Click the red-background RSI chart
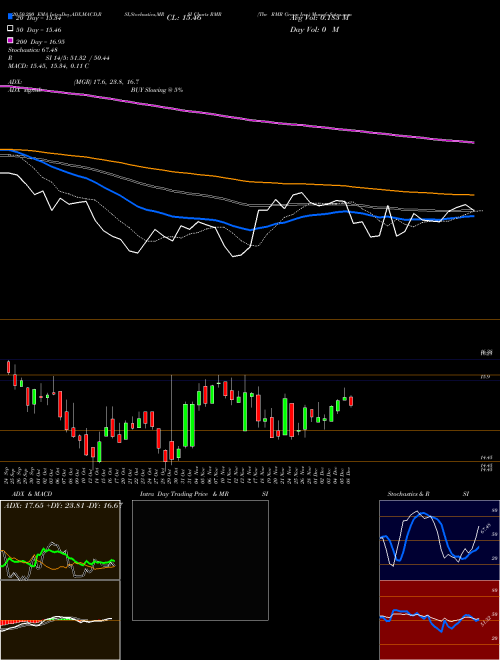The height and width of the screenshot is (660, 500). point(439,620)
